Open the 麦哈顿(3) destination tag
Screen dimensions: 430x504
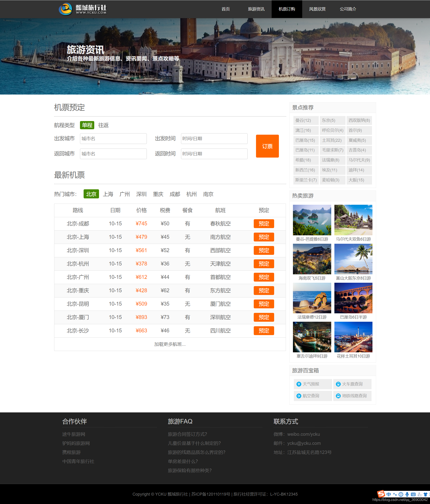click(332, 180)
